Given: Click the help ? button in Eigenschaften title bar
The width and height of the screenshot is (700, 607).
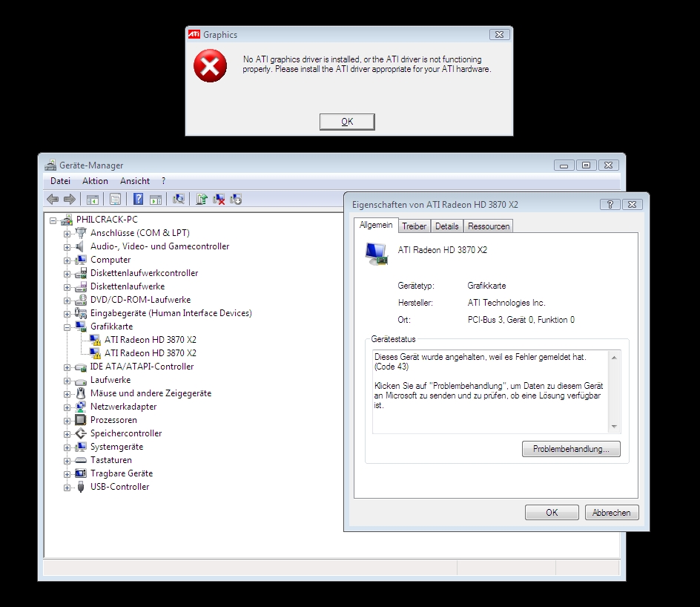Looking at the screenshot, I should click(610, 204).
